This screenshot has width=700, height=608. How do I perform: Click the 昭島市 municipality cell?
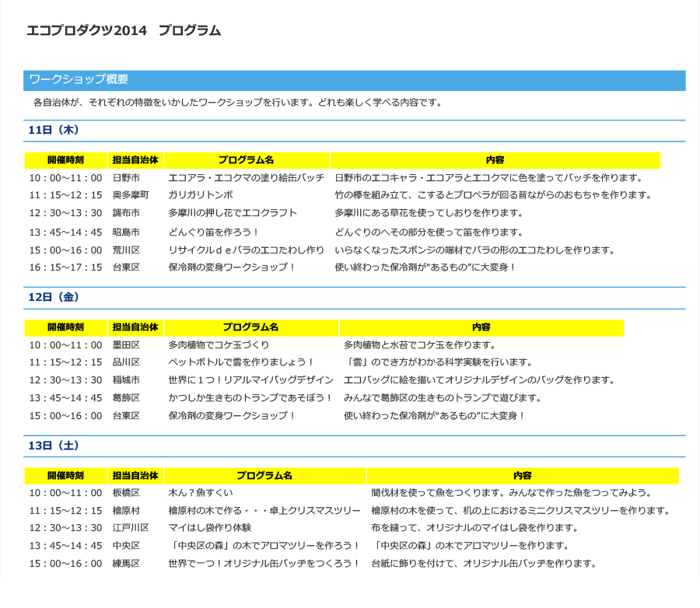[x=126, y=232]
